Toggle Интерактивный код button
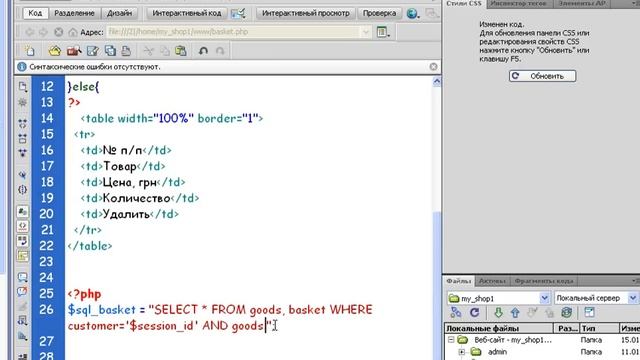This screenshot has height=360, width=640. click(x=187, y=13)
